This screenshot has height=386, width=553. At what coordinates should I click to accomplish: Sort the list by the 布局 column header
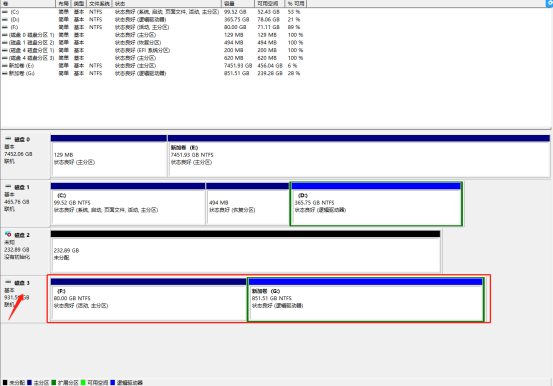click(63, 4)
